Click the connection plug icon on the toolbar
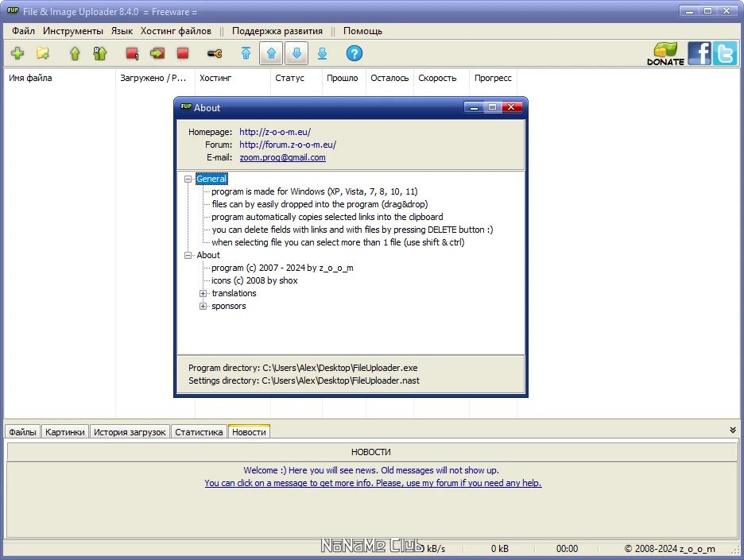 point(213,53)
